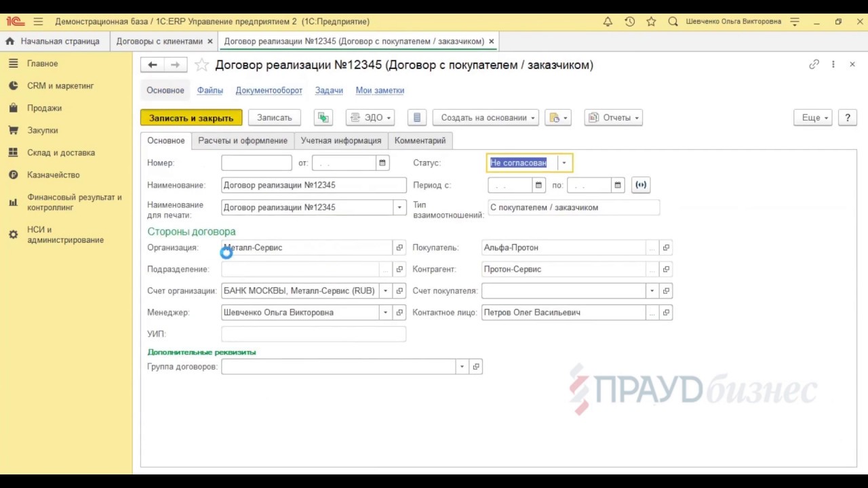The height and width of the screenshot is (488, 868).
Task: Open the Контактное лицо record with the open icon
Action: point(666,312)
